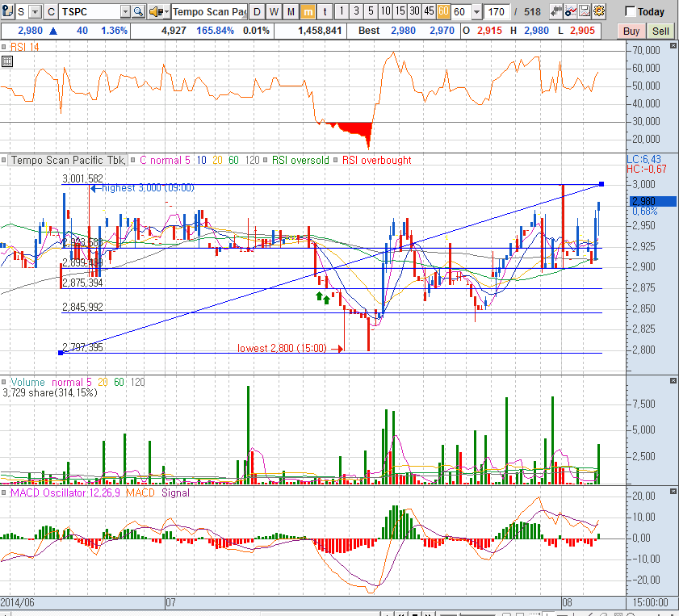Screen dimensions: 679x616
Task: Open the dropdown next to S
Action: 35,12
